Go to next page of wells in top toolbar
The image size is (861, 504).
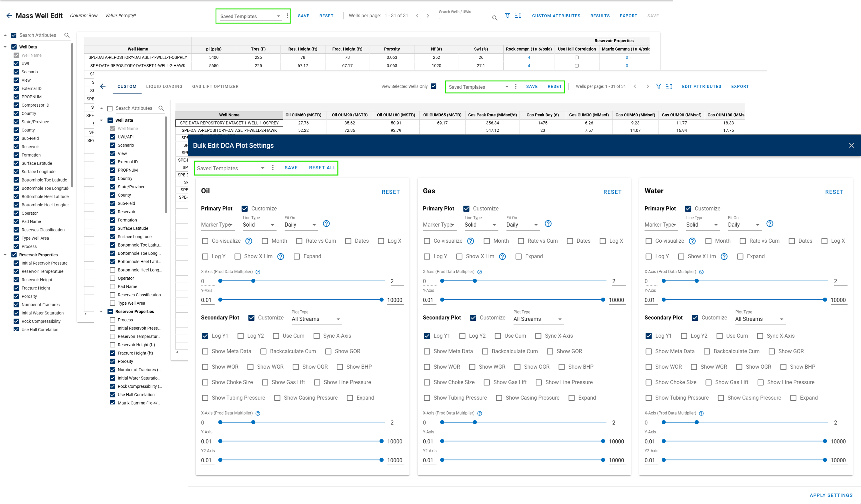(428, 16)
